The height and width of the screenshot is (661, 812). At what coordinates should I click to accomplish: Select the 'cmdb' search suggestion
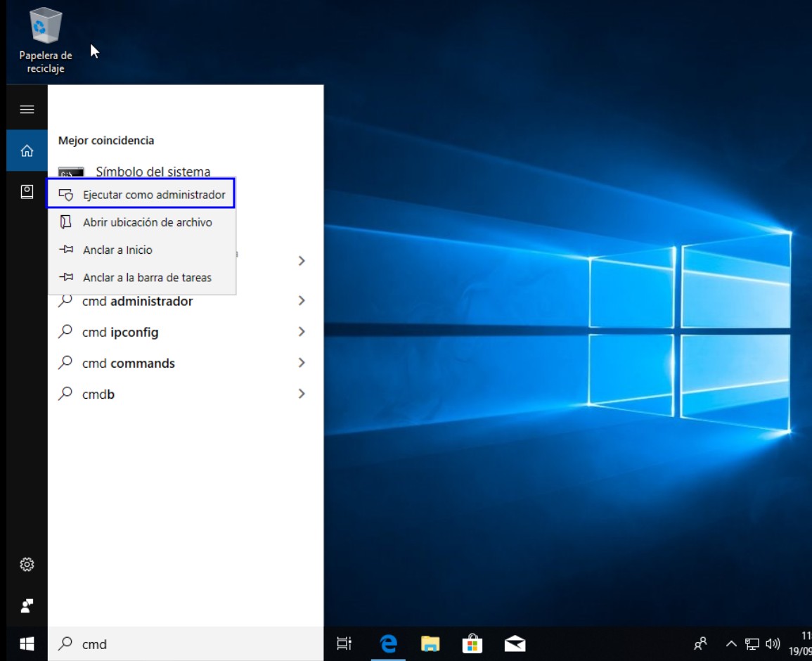click(98, 394)
